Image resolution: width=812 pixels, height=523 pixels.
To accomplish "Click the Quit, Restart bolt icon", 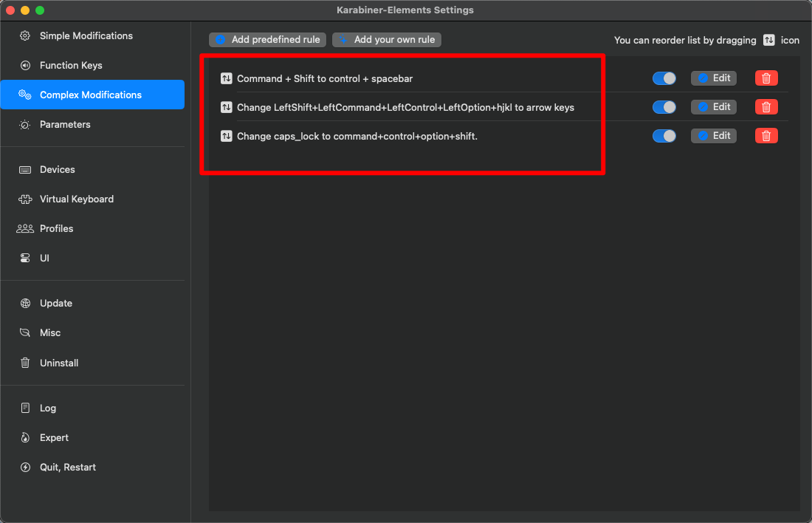I will pyautogui.click(x=25, y=467).
